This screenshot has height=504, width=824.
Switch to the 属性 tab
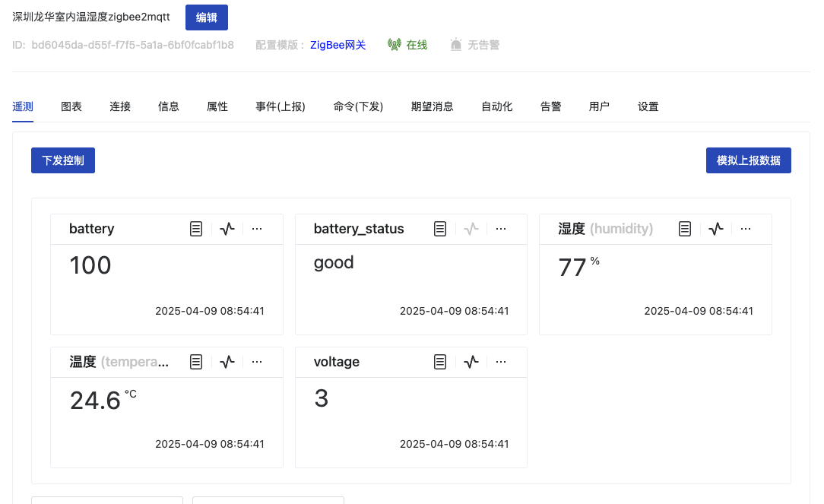(217, 106)
